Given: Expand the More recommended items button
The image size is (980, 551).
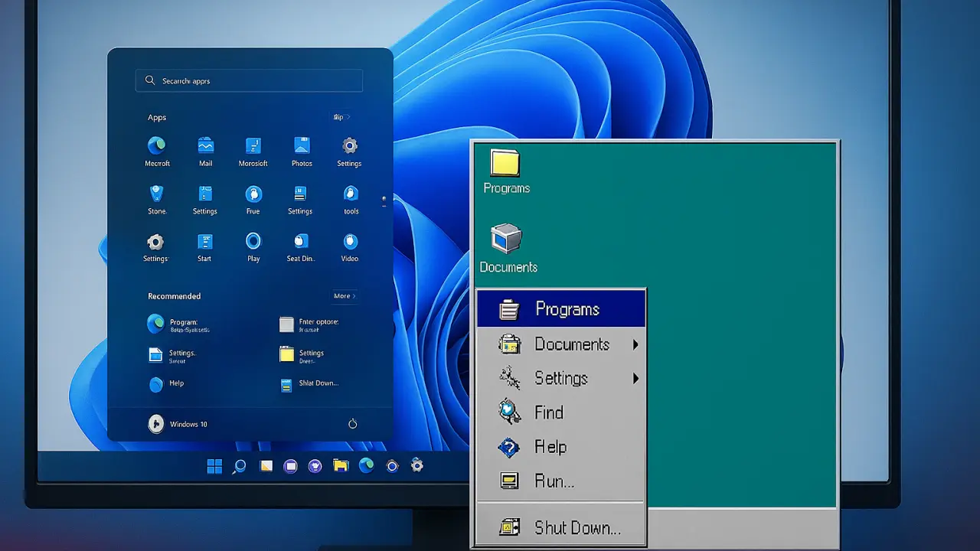Looking at the screenshot, I should (x=345, y=296).
